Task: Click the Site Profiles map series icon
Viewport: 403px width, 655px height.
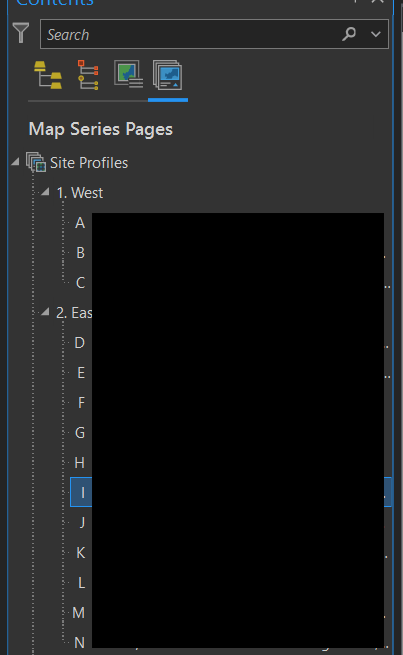Action: 36,162
